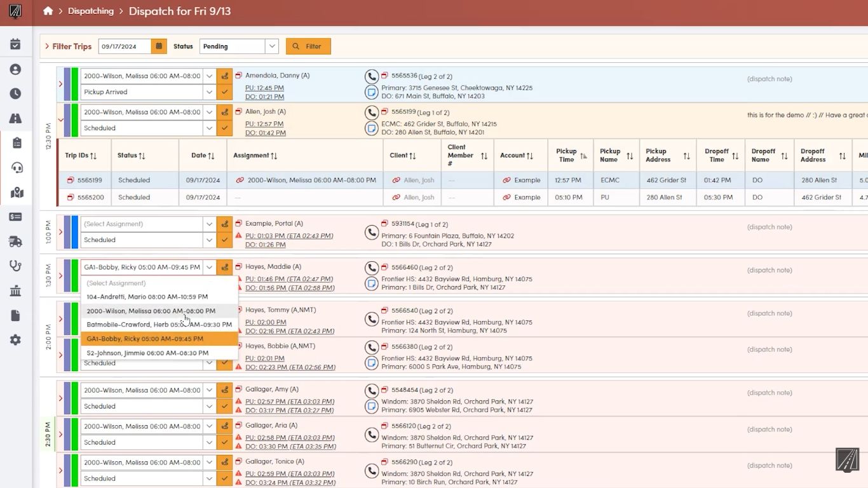Image resolution: width=868 pixels, height=488 pixels.
Task: Navigate to Dispatching breadcrumb
Action: click(x=91, y=11)
